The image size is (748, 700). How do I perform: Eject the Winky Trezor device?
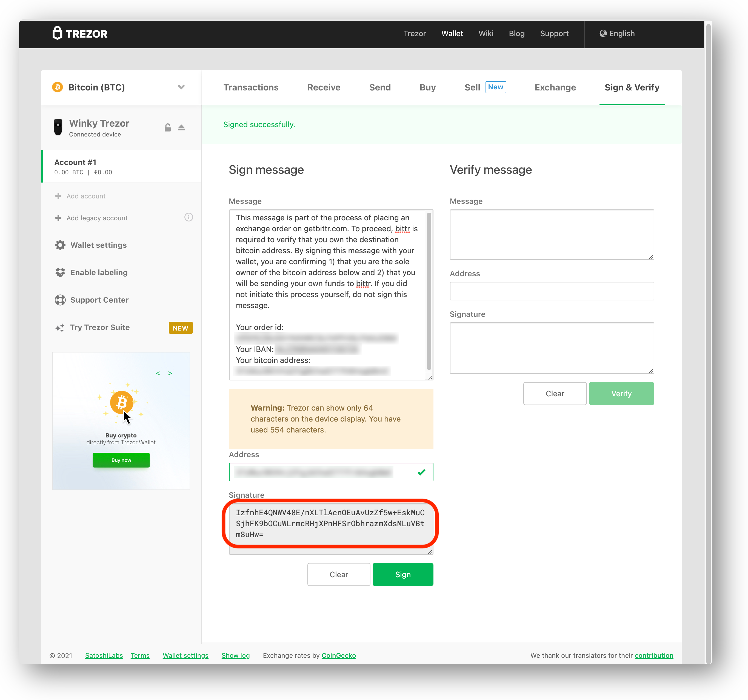coord(181,127)
